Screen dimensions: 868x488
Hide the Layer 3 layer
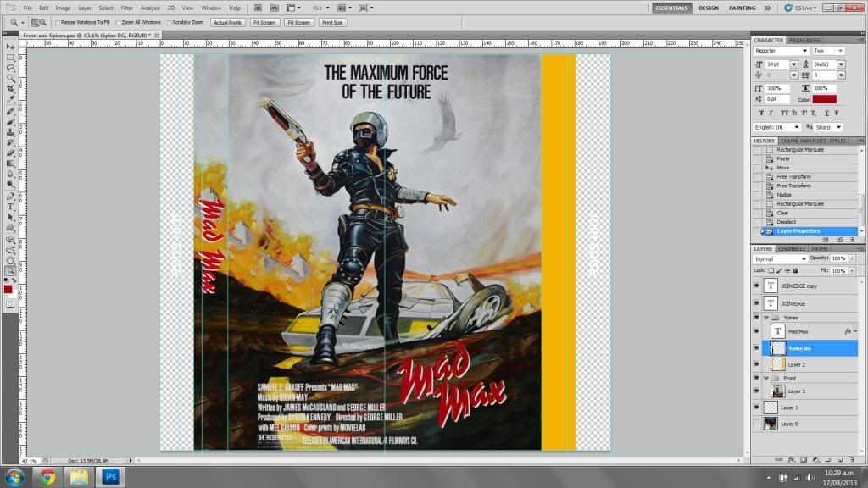click(757, 391)
